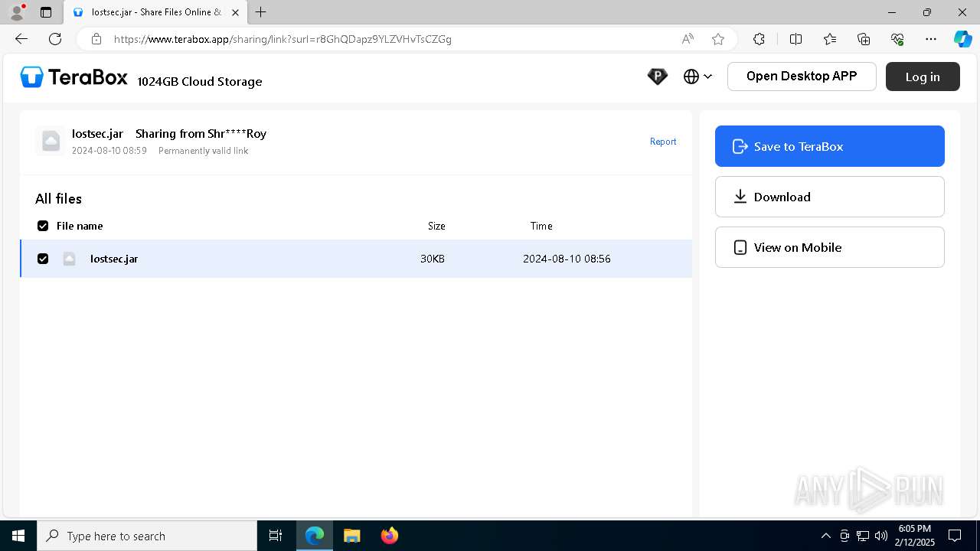
Task: Open the browser profile icon
Action: (x=17, y=12)
